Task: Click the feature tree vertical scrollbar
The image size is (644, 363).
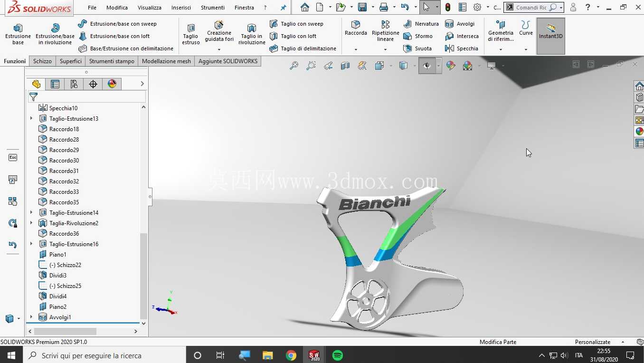Action: [x=143, y=275]
